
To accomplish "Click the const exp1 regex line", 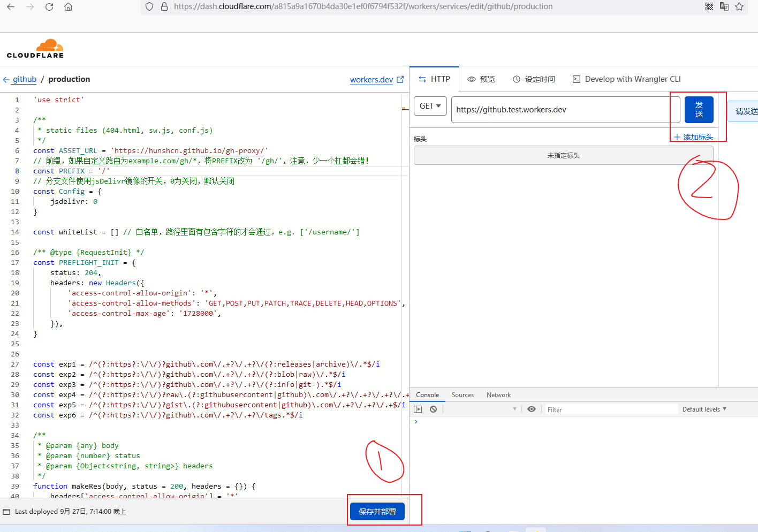I will pyautogui.click(x=207, y=364).
